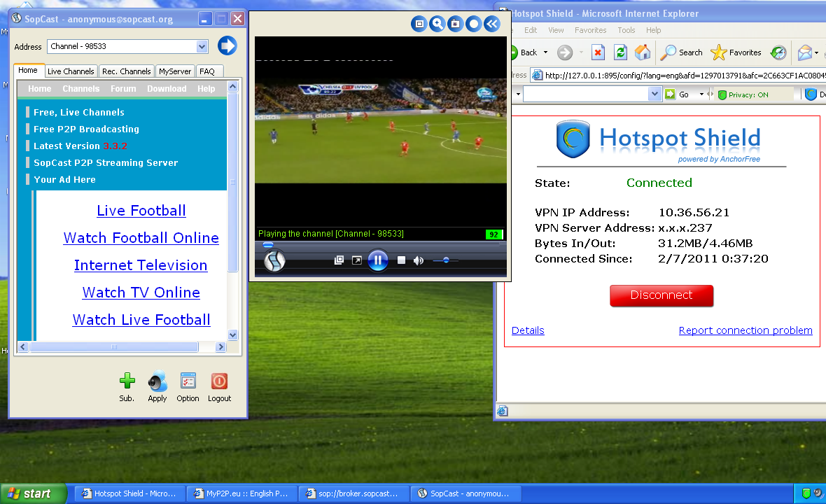The width and height of the screenshot is (826, 504).
Task: Click the record circle icon above the video
Action: tap(474, 24)
